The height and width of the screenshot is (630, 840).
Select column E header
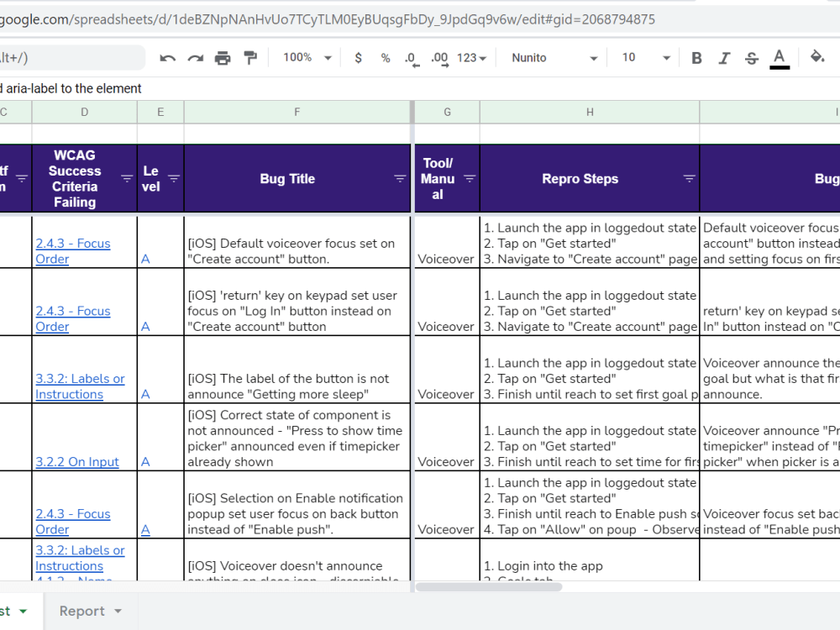[160, 112]
